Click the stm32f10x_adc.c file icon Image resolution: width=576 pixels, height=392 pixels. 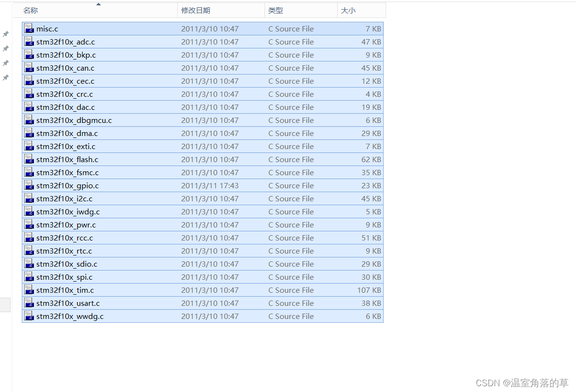[29, 42]
